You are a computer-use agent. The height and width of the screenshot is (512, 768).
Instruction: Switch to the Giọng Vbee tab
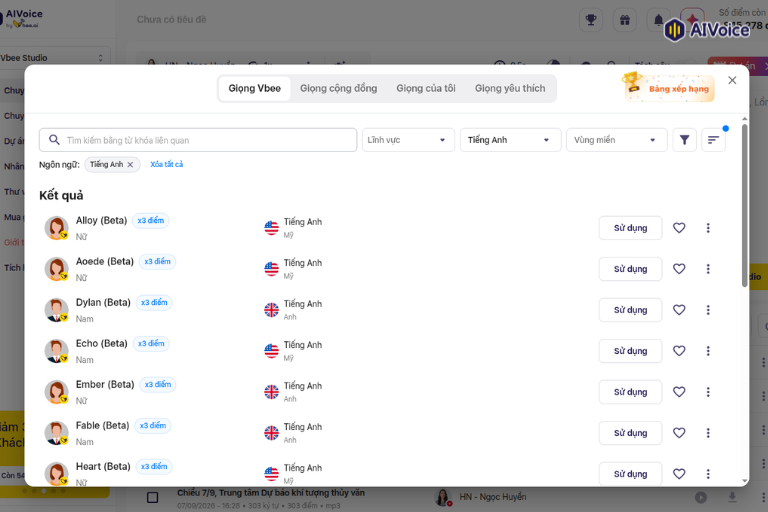click(255, 89)
